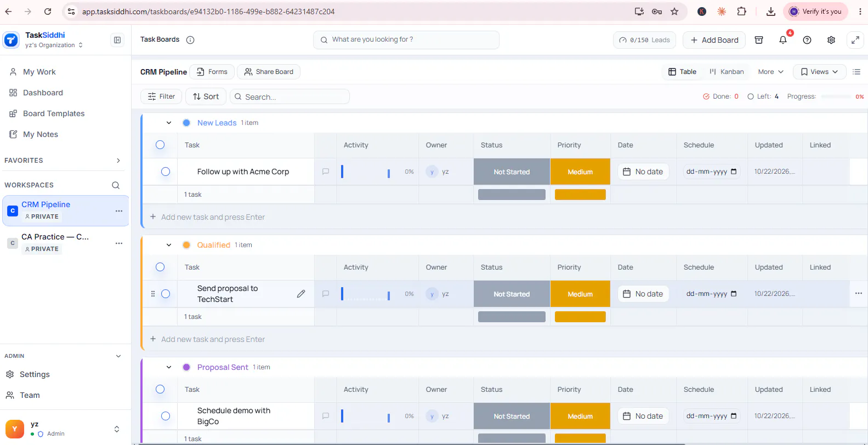Screen dimensions: 868x445
Task: Collapse the sidebar panel icon
Action: click(117, 40)
